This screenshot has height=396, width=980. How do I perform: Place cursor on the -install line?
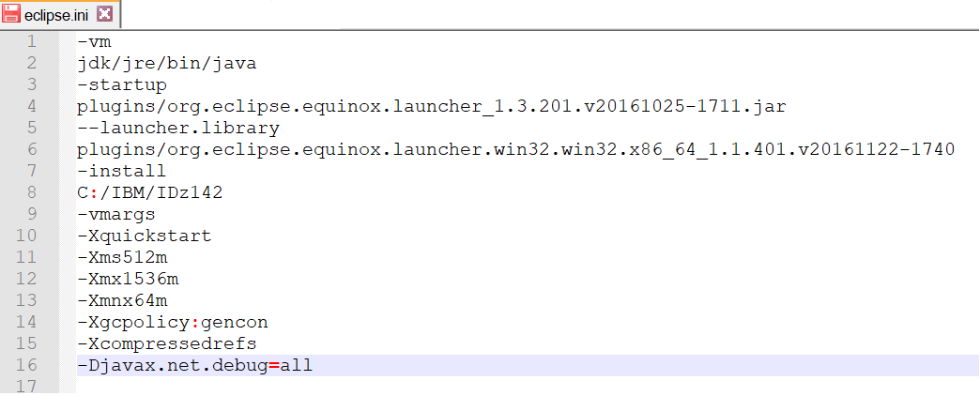pyautogui.click(x=122, y=172)
